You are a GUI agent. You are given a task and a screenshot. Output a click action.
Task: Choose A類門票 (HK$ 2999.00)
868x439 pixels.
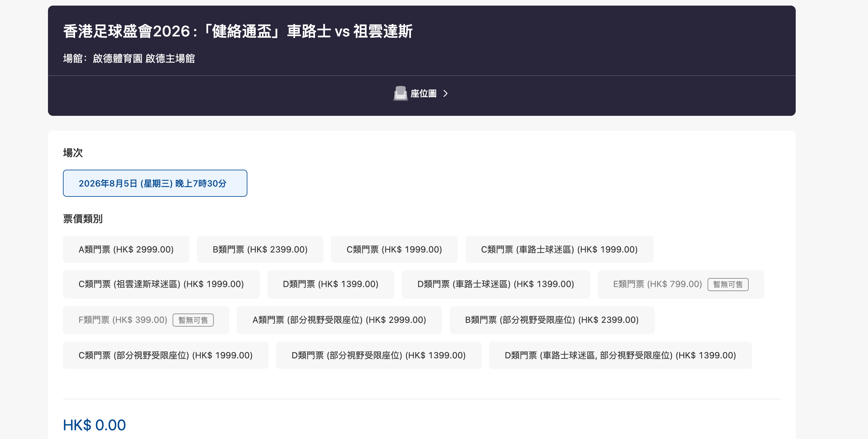(x=126, y=249)
